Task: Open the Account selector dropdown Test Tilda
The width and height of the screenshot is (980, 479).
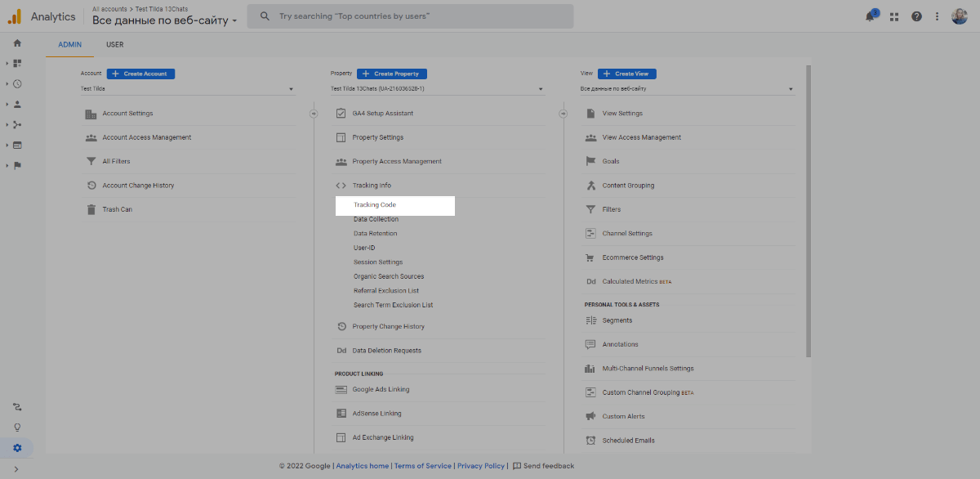Action: 187,89
